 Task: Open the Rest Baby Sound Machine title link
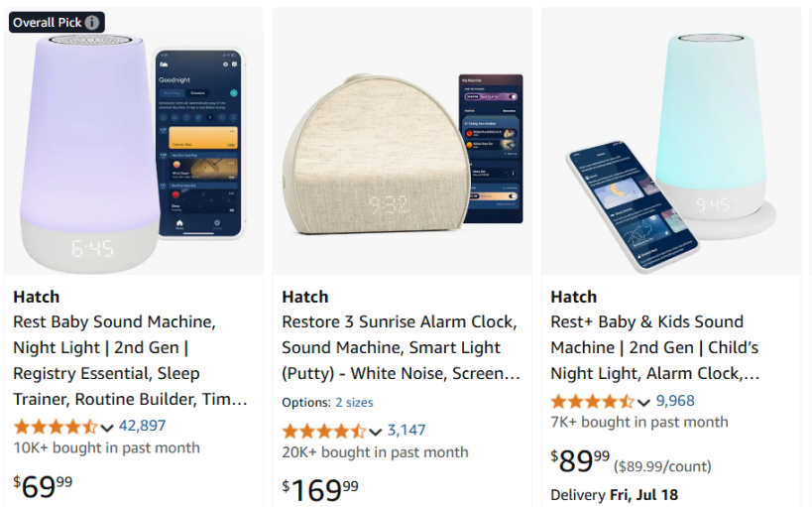tap(130, 360)
